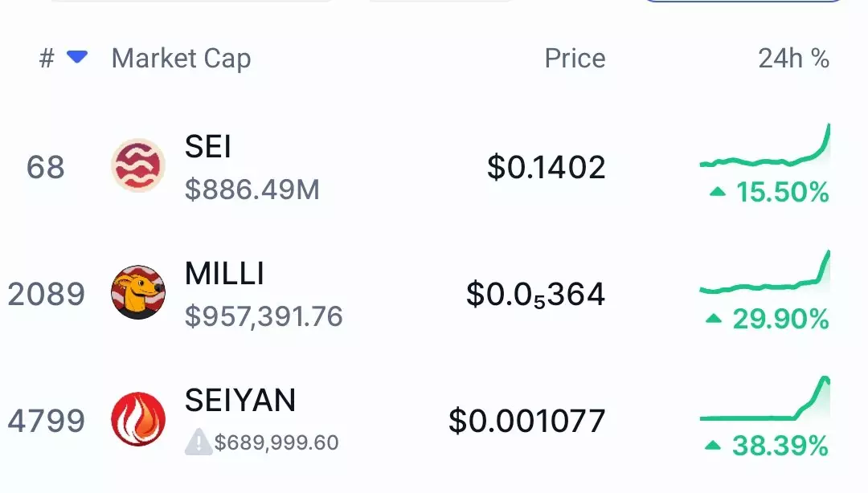Viewport: 868px width, 493px height.
Task: Open the SEI coin name link
Action: point(208,147)
